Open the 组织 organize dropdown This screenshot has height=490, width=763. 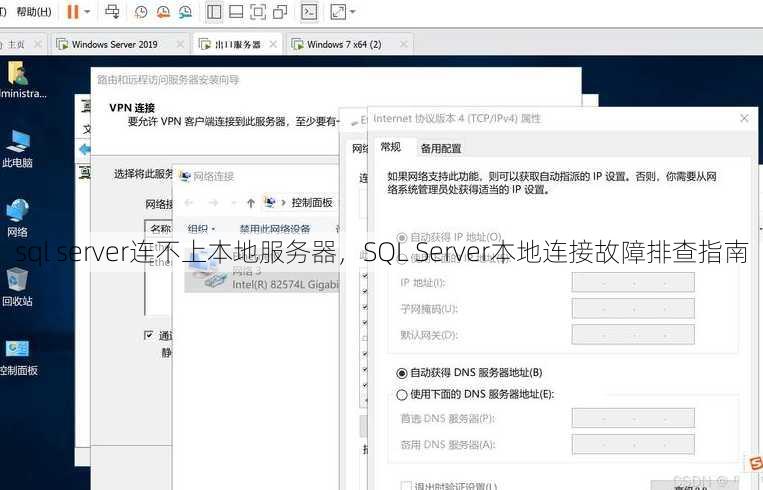pos(201,228)
